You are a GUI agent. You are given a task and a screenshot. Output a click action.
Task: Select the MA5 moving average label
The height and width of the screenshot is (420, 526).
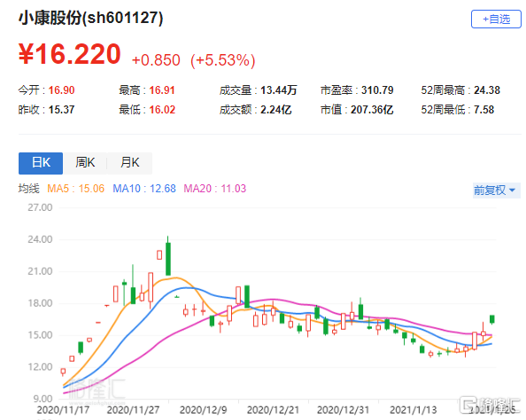pyautogui.click(x=75, y=189)
